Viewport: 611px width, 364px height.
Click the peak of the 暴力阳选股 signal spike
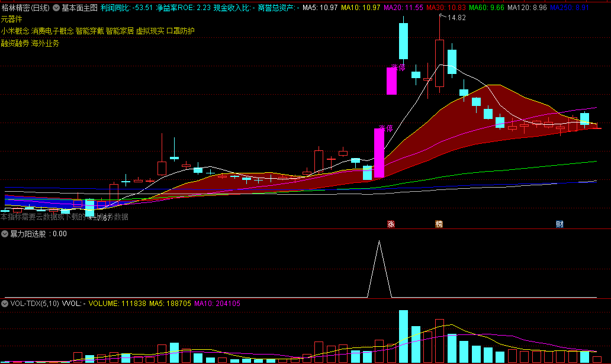click(x=379, y=241)
